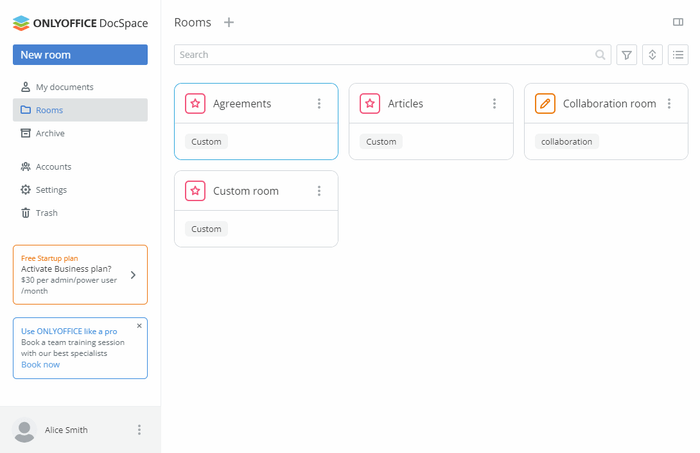700x453 pixels.
Task: Close the ONLYOFFICE training banner
Action: pos(139,326)
